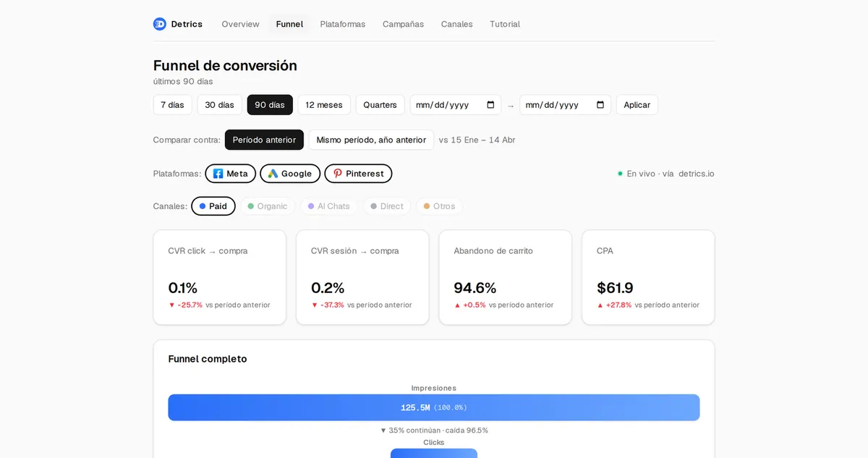Select the 12 meses range
The width and height of the screenshot is (868, 458).
324,105
